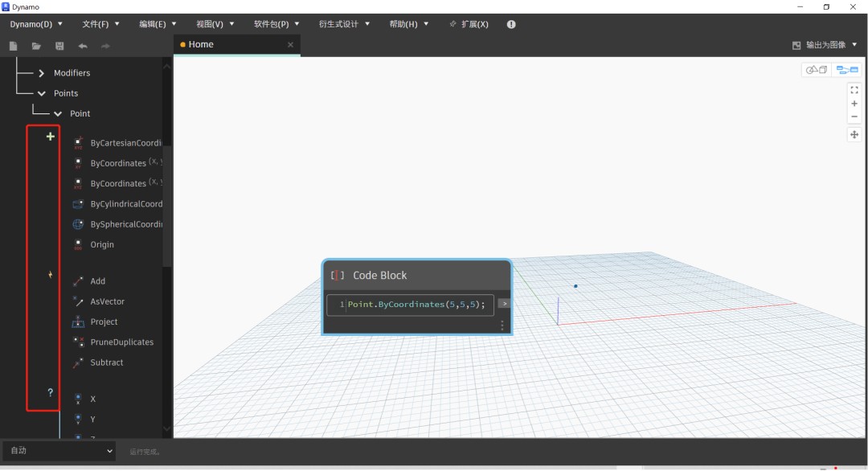Pick ByCoordinates with the XY icon

point(78,163)
